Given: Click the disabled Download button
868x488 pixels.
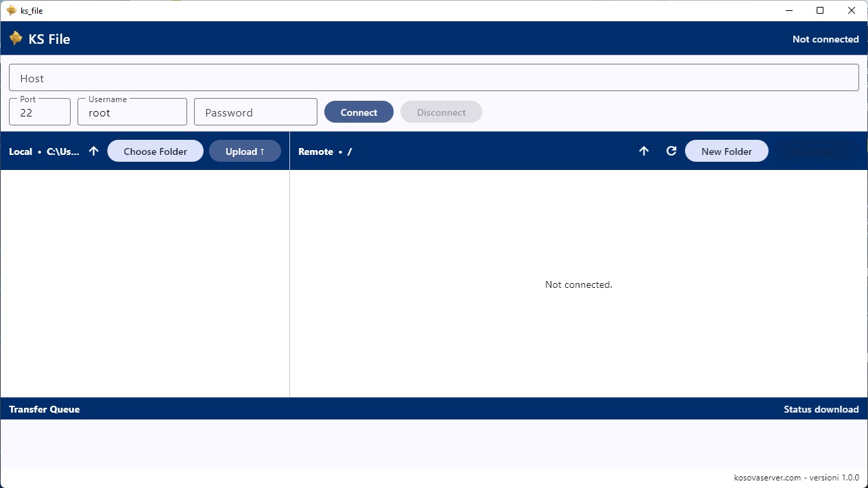Looking at the screenshot, I should pos(815,151).
